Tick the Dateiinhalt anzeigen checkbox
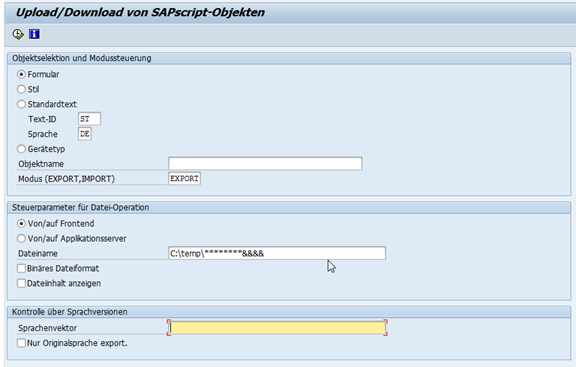The width and height of the screenshot is (576, 367). pyautogui.click(x=21, y=283)
